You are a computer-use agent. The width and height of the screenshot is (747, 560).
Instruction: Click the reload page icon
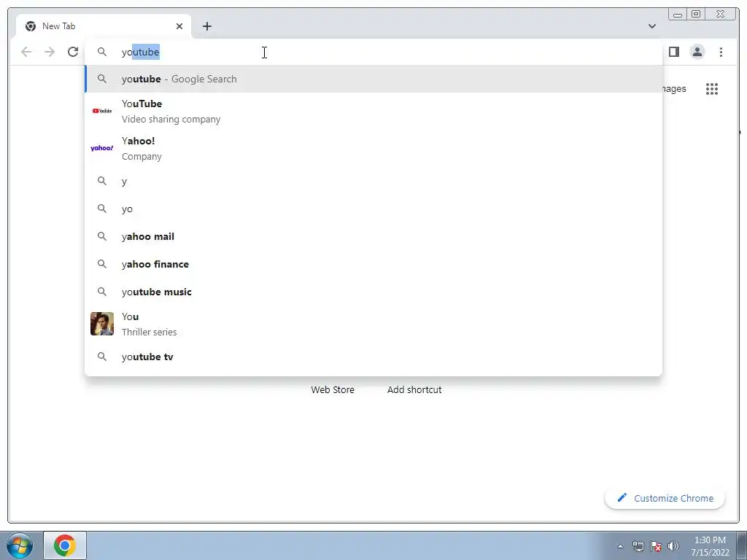[73, 52]
